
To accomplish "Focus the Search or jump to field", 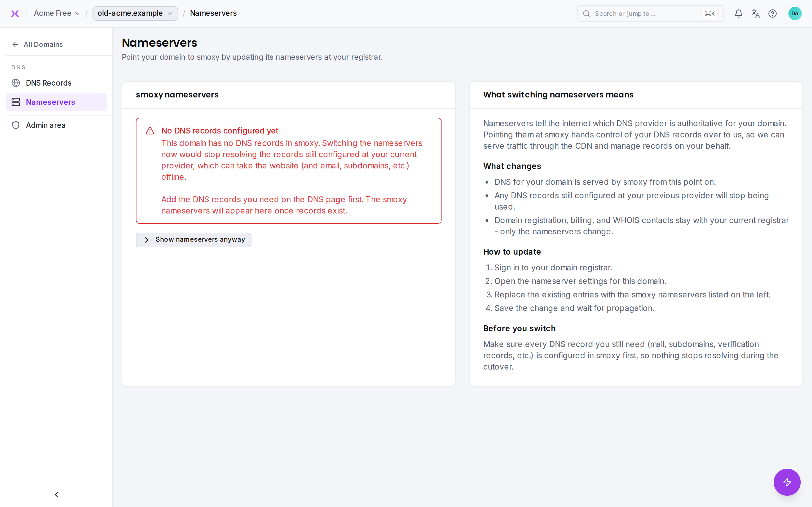I will [650, 14].
